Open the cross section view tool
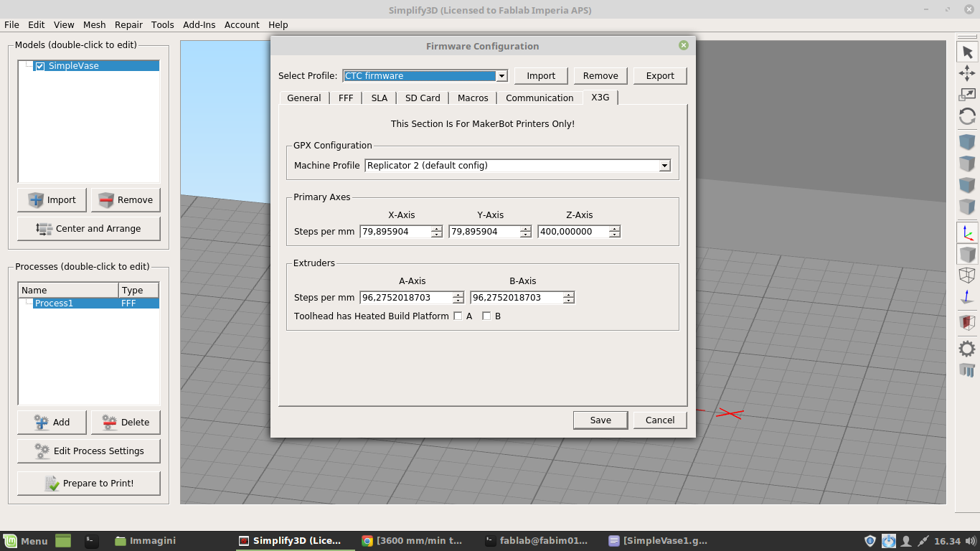The width and height of the screenshot is (980, 551). click(967, 323)
